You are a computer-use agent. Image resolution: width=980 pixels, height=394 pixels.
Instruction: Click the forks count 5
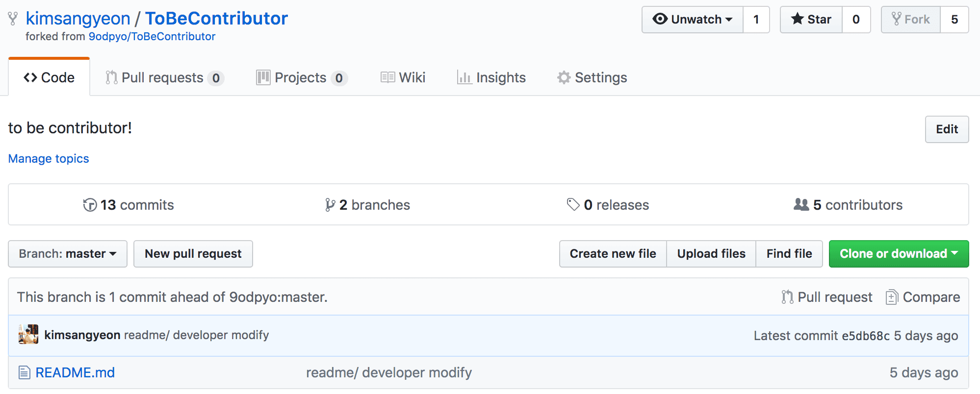[x=954, y=20]
